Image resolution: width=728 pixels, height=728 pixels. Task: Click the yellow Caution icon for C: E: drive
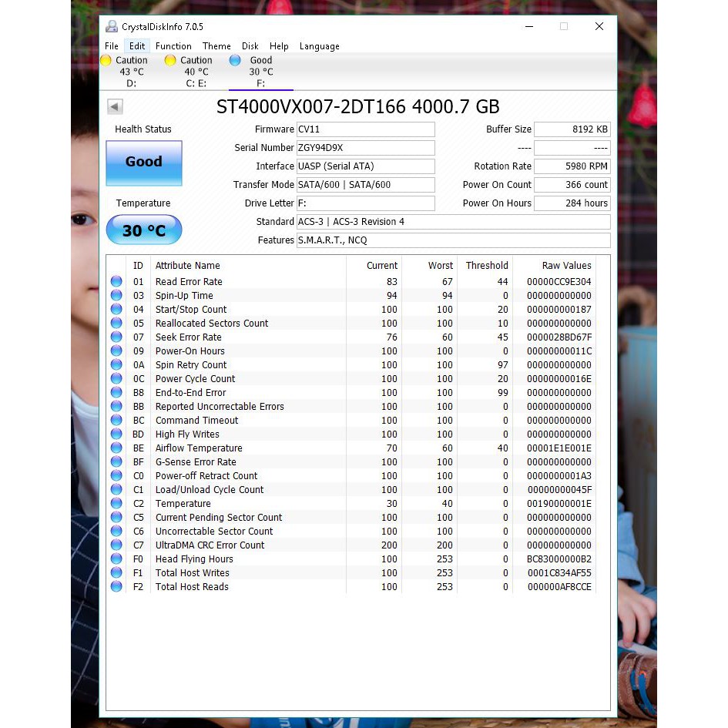pos(170,60)
